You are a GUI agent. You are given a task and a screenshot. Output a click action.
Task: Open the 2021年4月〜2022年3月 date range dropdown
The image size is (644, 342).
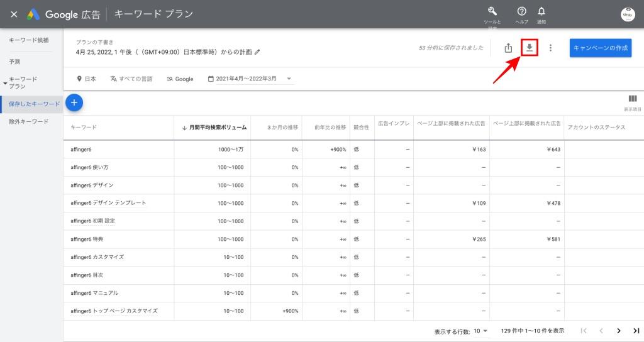(x=250, y=79)
